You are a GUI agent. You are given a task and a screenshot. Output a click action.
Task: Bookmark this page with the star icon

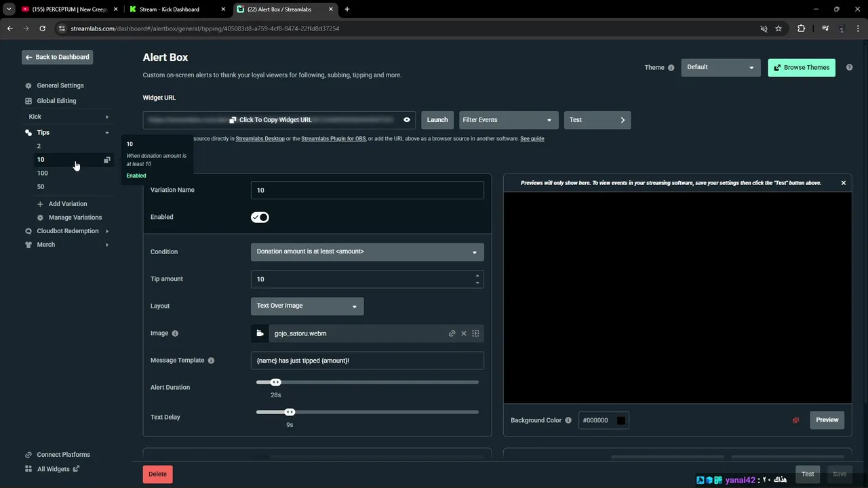778,28
